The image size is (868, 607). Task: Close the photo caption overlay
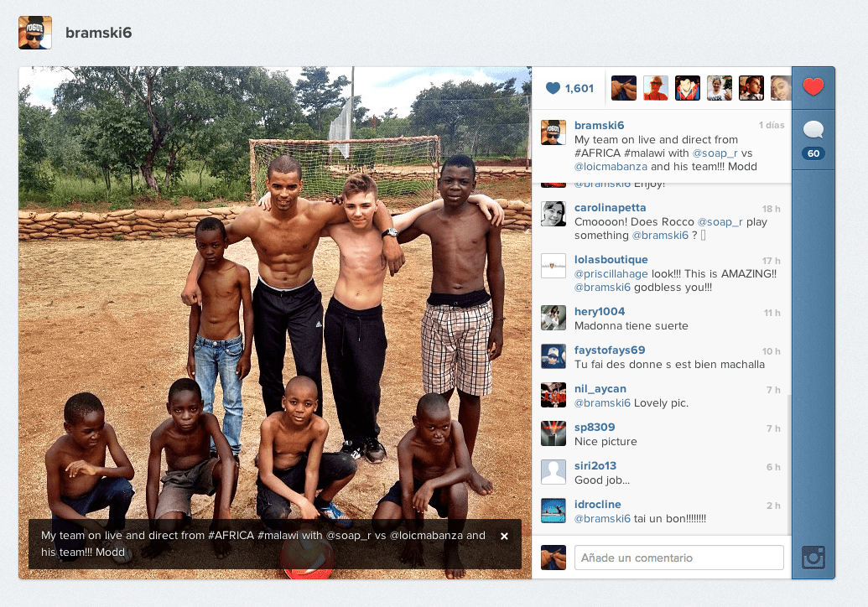coord(504,537)
